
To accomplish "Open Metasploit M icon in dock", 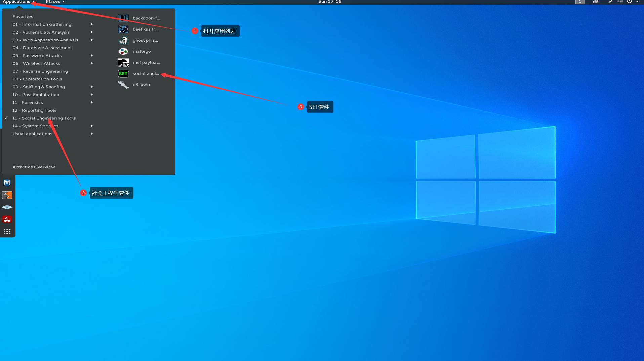I will click(x=7, y=183).
